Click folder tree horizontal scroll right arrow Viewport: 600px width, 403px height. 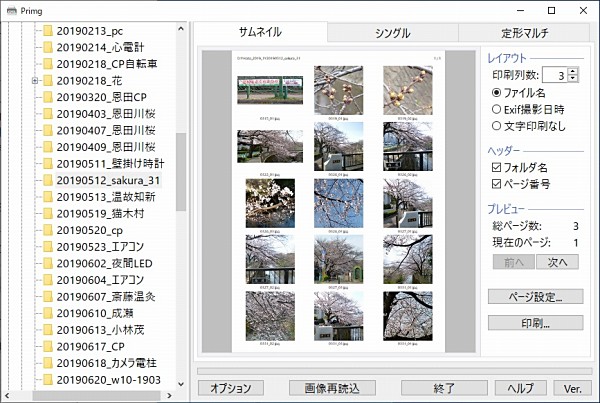[170, 395]
